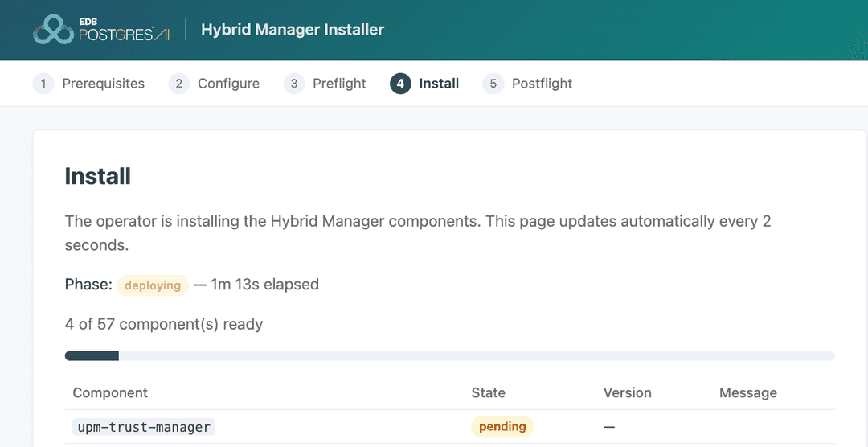868x447 pixels.
Task: Click the deploying phase badge
Action: (152, 285)
